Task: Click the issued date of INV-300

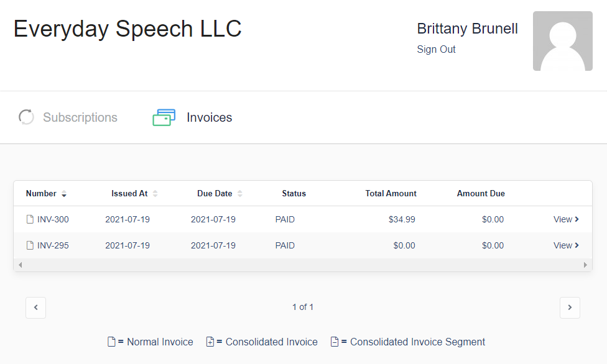Action: tap(127, 219)
